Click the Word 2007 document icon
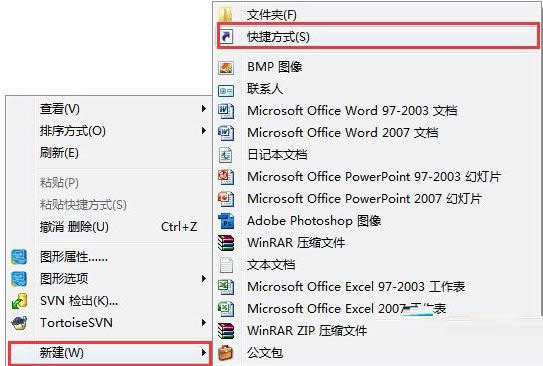Screen dimensions: 543x366 click(226, 133)
